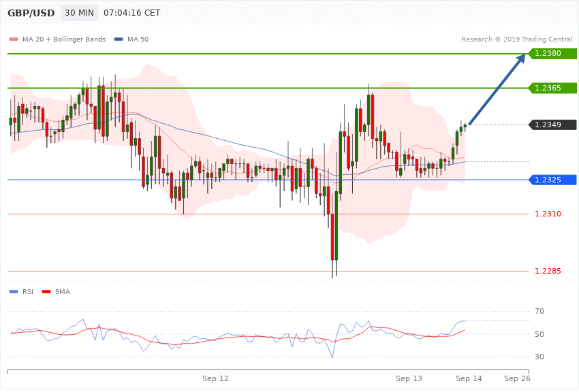The width and height of the screenshot is (579, 392).
Task: Click the 1.2310 support level label
Action: click(548, 214)
